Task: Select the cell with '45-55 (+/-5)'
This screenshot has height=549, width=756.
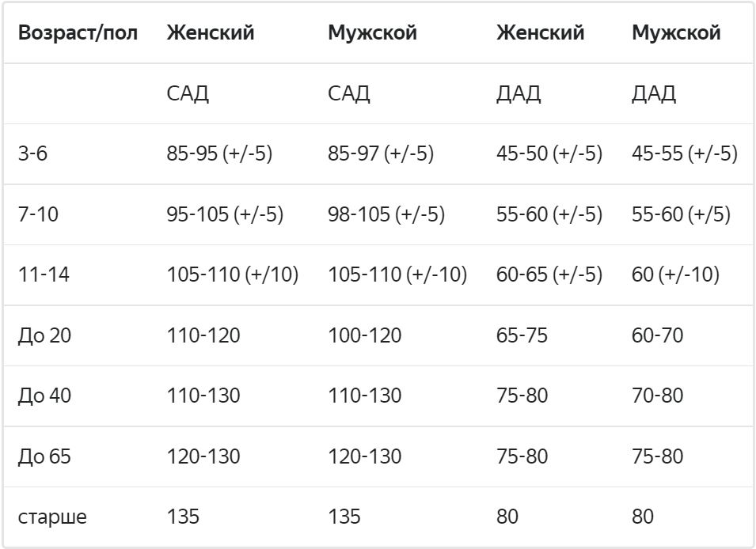Action: pyautogui.click(x=685, y=153)
